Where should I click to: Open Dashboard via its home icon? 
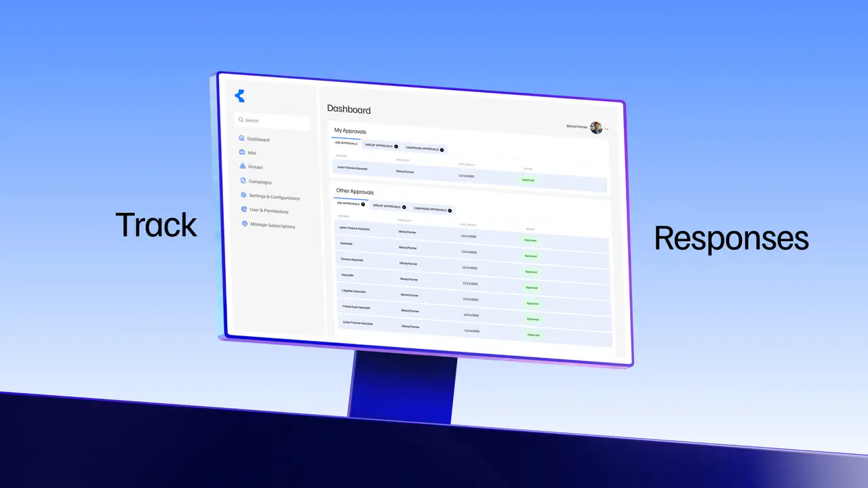241,138
